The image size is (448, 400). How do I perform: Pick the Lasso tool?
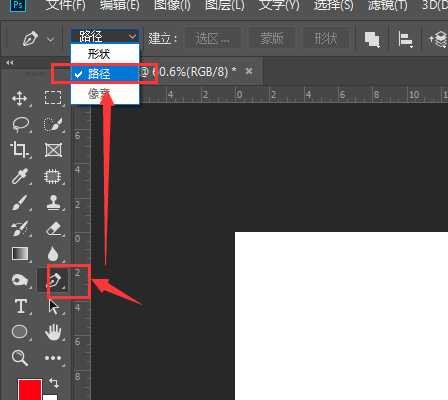21,124
